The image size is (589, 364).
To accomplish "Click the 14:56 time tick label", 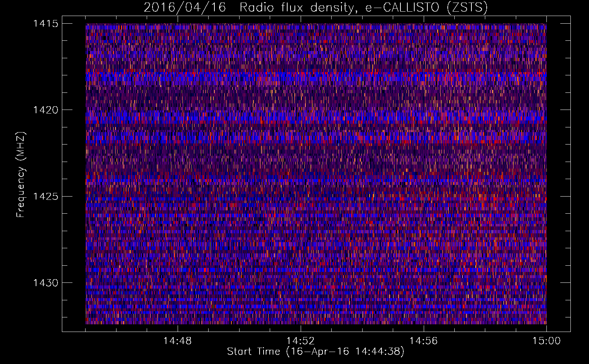I will click(423, 341).
